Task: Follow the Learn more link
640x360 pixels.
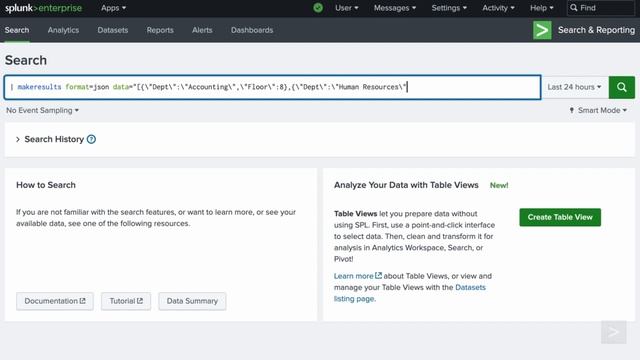Action: click(x=358, y=276)
